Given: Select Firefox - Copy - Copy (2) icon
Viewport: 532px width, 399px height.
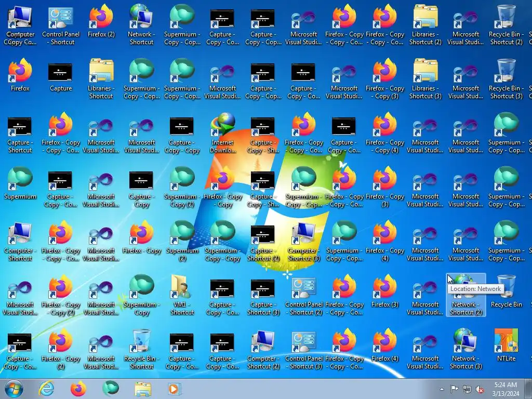Looking at the screenshot, I should [61, 295].
